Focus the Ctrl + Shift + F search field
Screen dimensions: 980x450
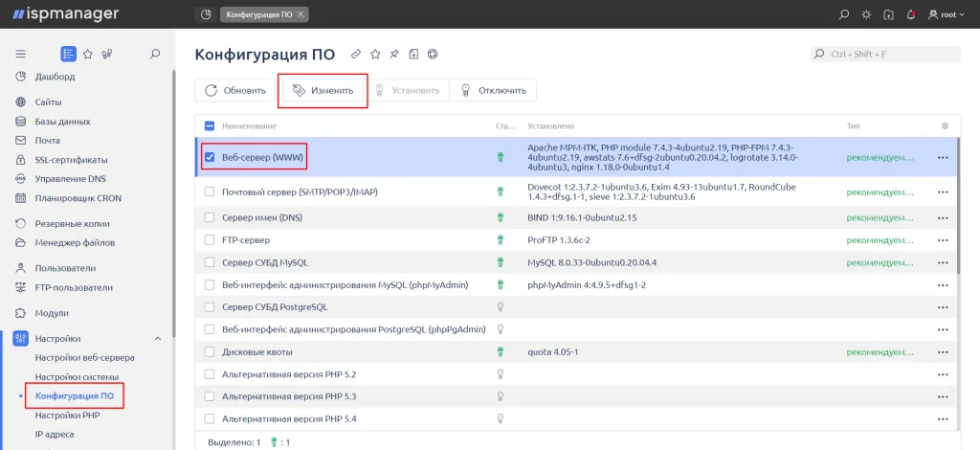(885, 55)
